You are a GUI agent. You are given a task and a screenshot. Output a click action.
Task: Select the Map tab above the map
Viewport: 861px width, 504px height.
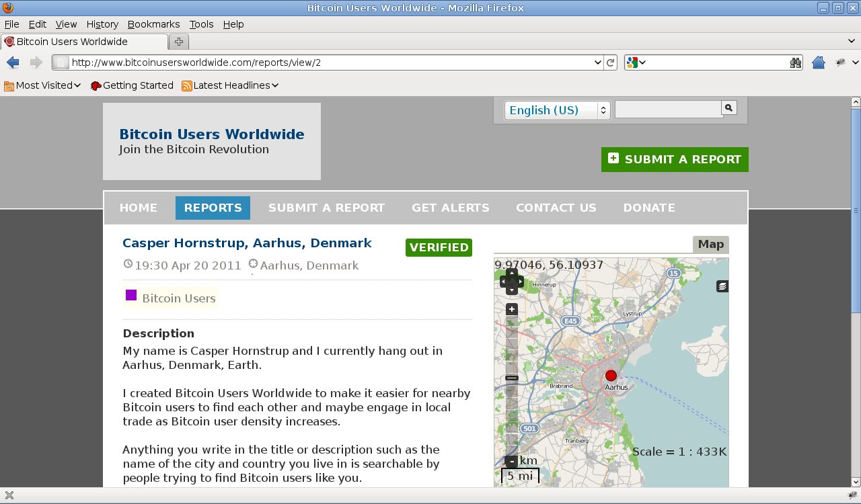711,245
